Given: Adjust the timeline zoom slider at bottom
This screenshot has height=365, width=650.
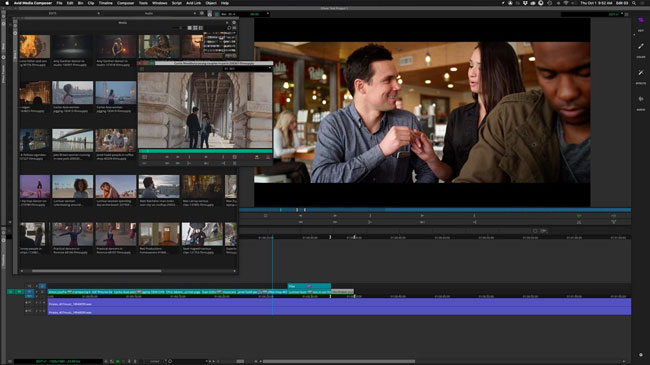Looking at the screenshot, I should [x=240, y=361].
